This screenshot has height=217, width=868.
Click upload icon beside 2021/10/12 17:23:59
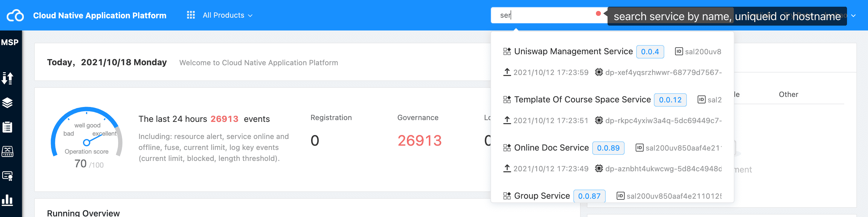[507, 72]
